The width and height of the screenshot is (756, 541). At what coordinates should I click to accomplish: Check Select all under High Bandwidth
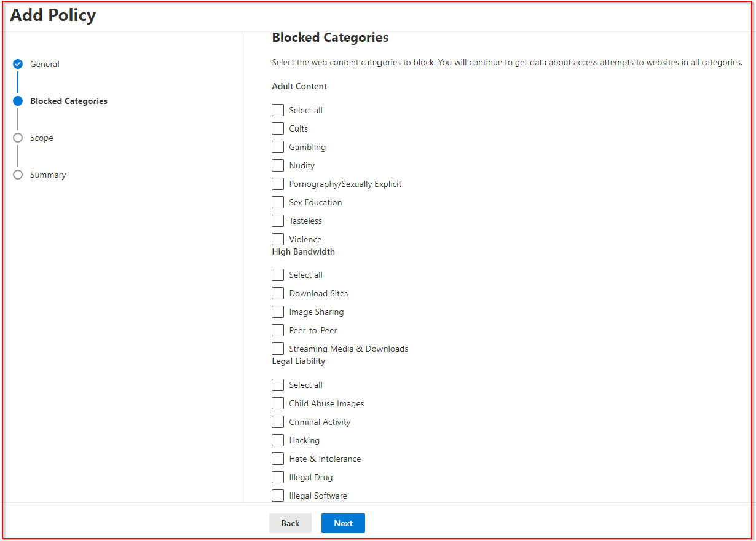(277, 274)
